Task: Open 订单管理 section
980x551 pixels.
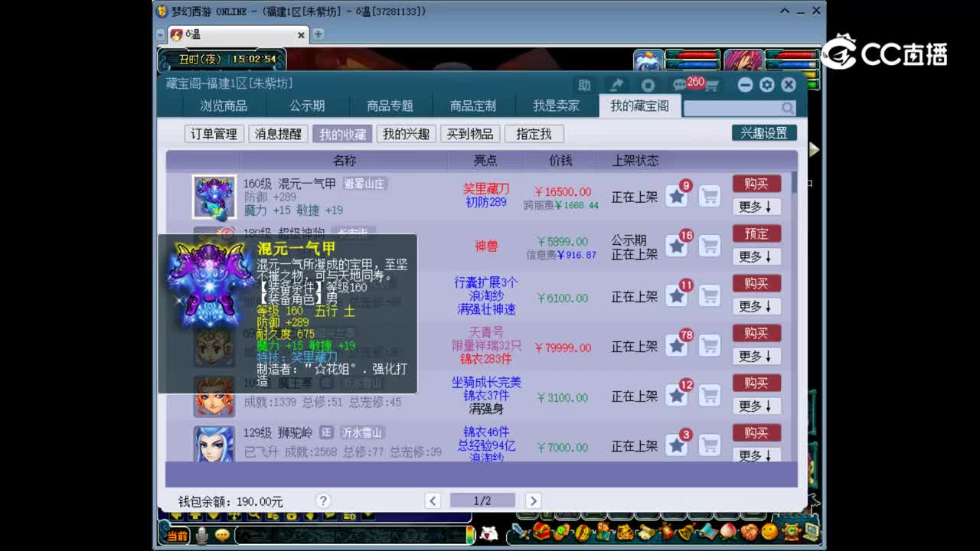Action: 214,134
